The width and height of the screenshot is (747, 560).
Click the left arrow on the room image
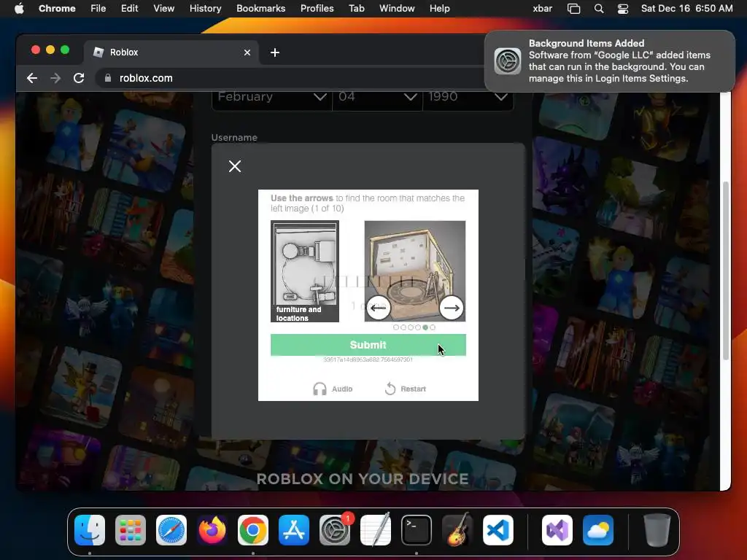pyautogui.click(x=379, y=308)
